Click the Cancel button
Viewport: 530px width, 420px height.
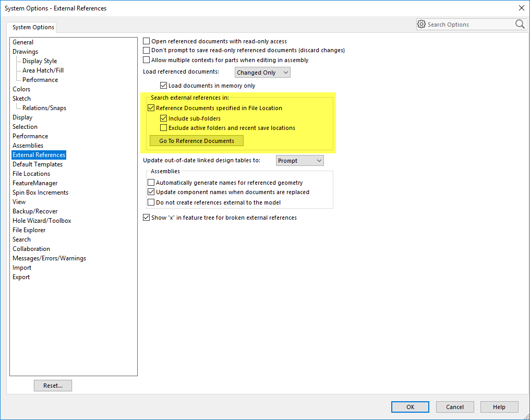(455, 407)
